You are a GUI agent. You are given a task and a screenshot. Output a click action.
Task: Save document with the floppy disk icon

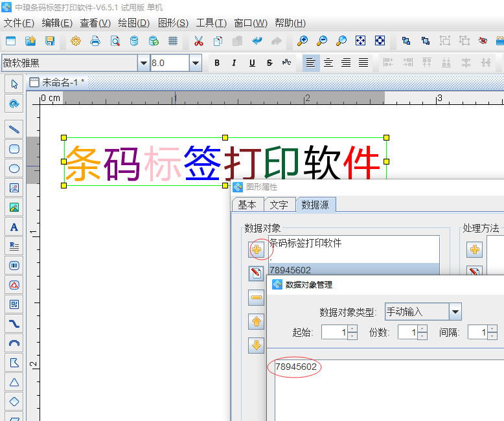50,41
